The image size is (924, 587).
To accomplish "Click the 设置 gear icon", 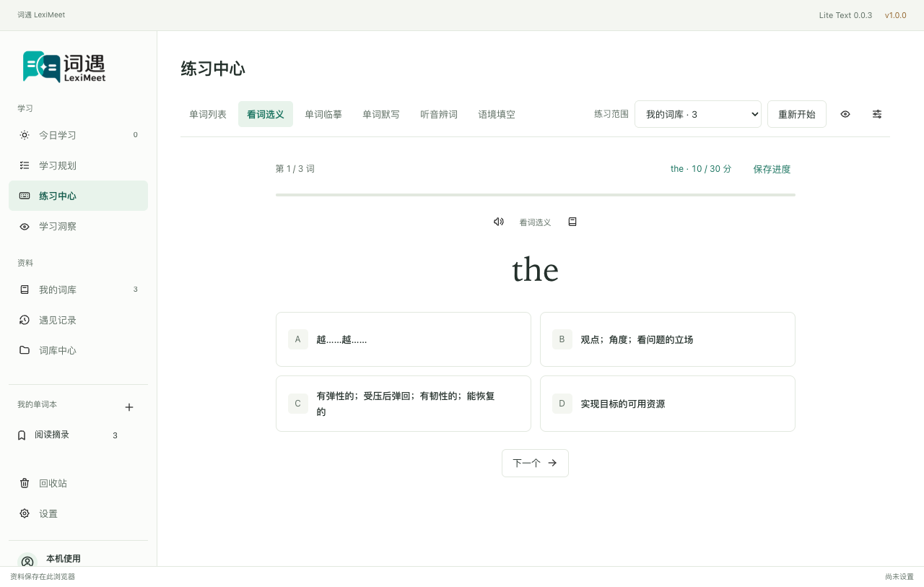I will click(x=25, y=513).
